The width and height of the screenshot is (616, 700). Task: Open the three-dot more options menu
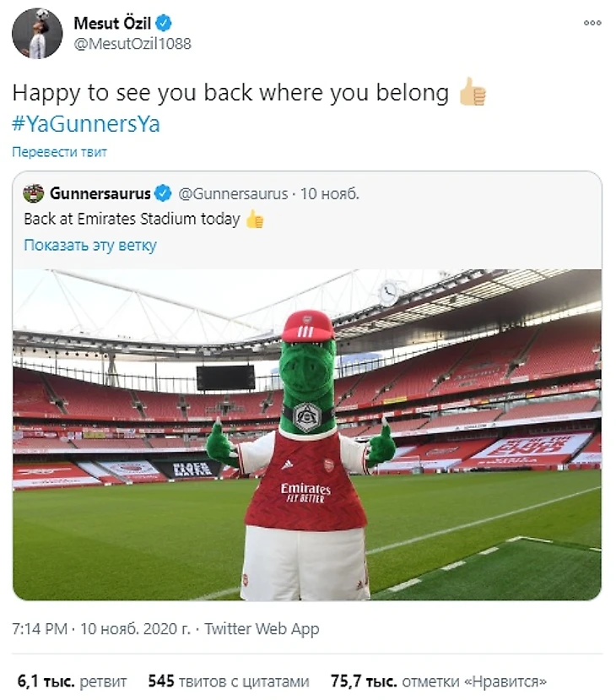click(592, 23)
